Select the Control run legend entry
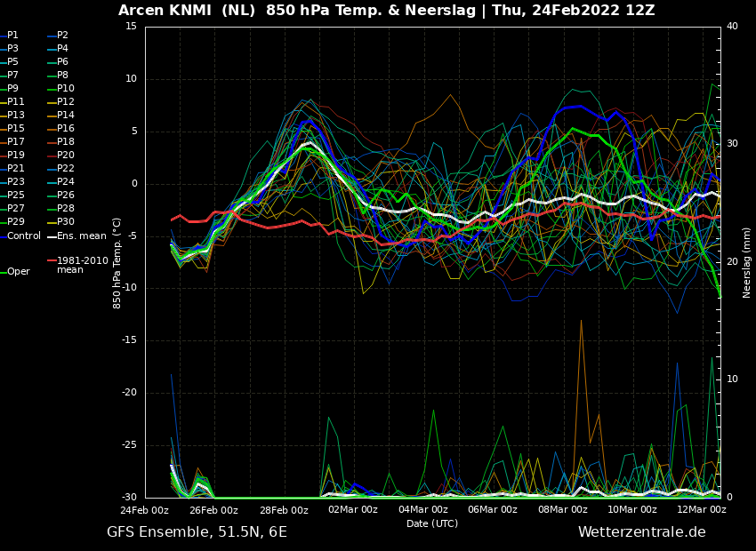This screenshot has height=551, width=756. click(24, 236)
